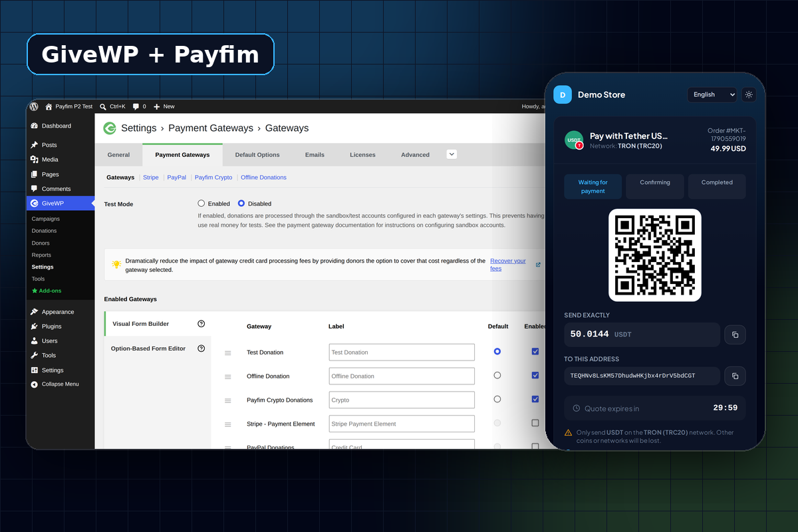
Task: Edit the Stripe Payment Element label field
Action: click(402, 424)
